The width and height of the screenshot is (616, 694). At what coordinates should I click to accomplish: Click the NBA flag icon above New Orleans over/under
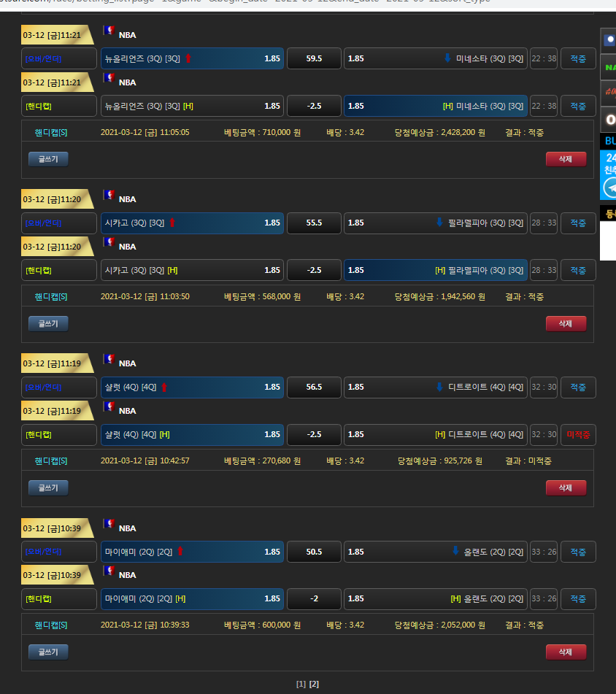(x=109, y=31)
